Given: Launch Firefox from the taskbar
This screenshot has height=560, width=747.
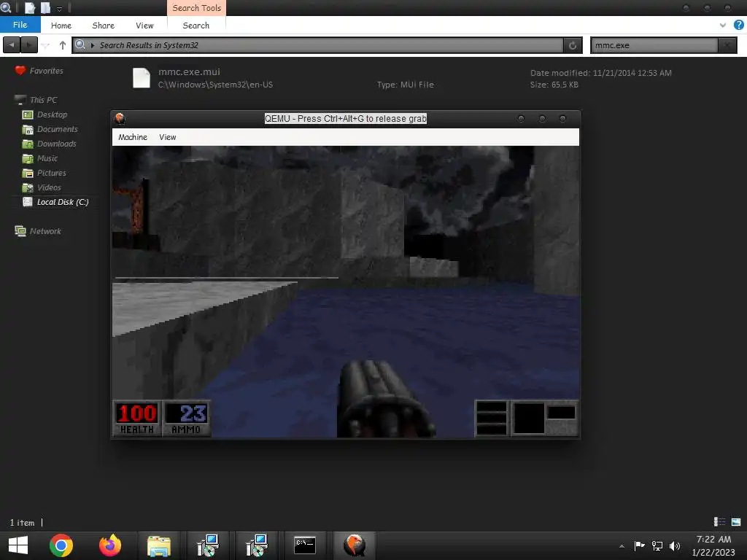Looking at the screenshot, I should click(x=110, y=545).
